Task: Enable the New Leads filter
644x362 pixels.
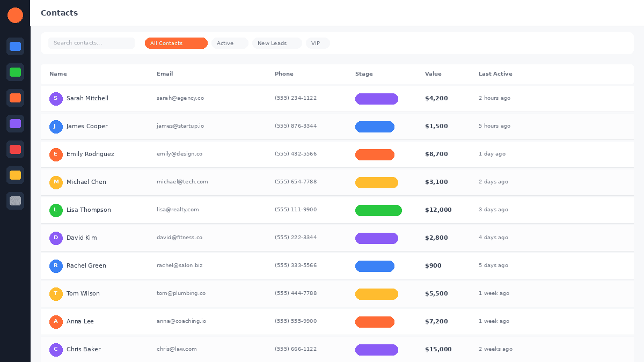Action: pos(277,43)
